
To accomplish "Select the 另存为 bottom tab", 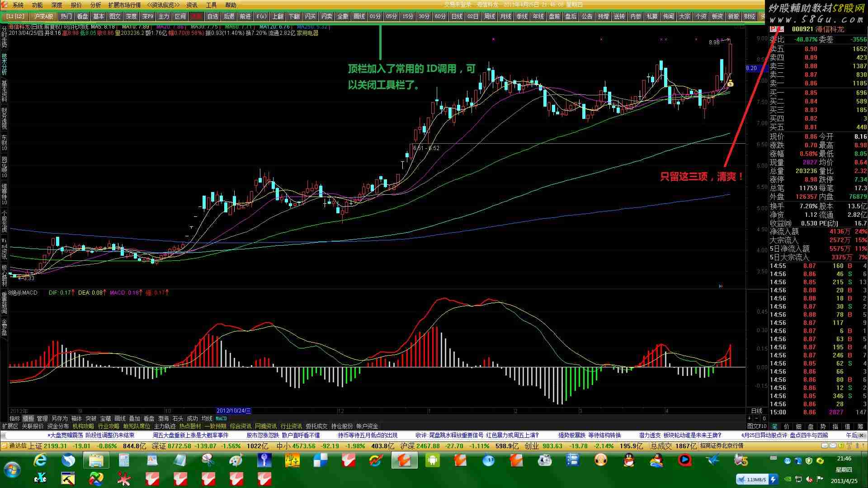I will pos(59,418).
